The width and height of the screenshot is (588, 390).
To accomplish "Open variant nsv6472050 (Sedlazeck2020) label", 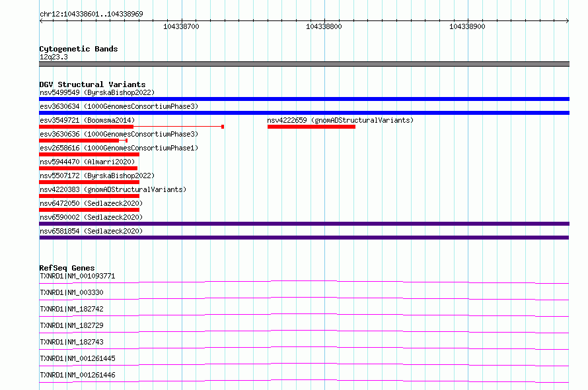I will 91,203.
